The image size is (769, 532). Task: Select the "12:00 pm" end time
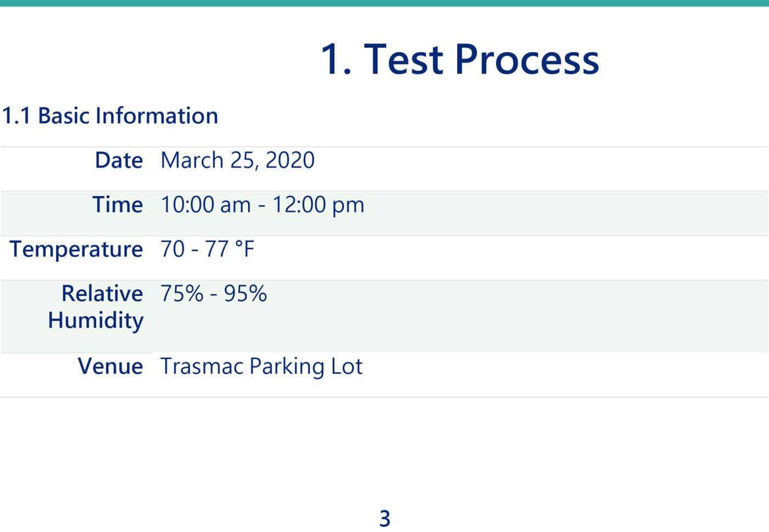click(318, 205)
